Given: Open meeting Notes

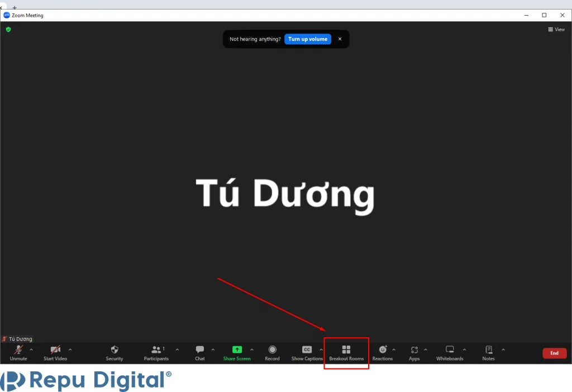Looking at the screenshot, I should coord(488,352).
